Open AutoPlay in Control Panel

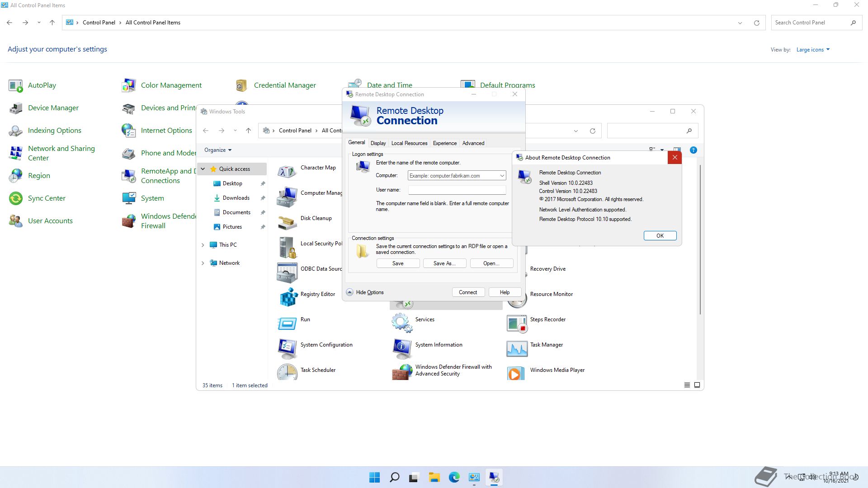point(33,85)
